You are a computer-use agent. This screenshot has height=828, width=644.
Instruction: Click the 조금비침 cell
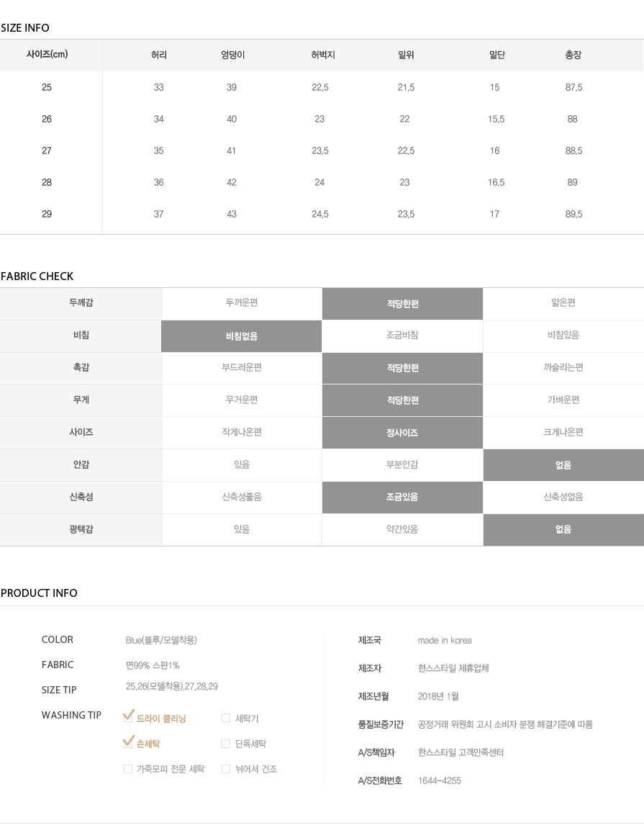point(402,335)
